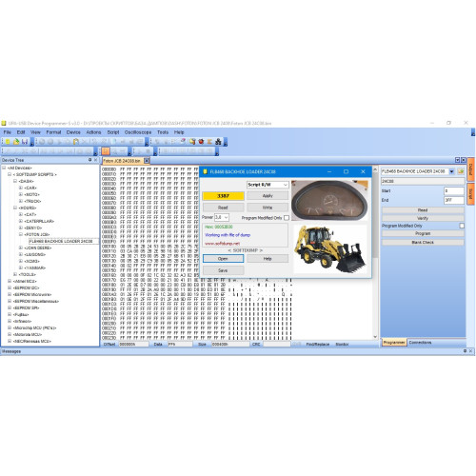Expand the <CAR> tree node
Image resolution: width=476 pixels, height=476 pixels.
point(21,188)
